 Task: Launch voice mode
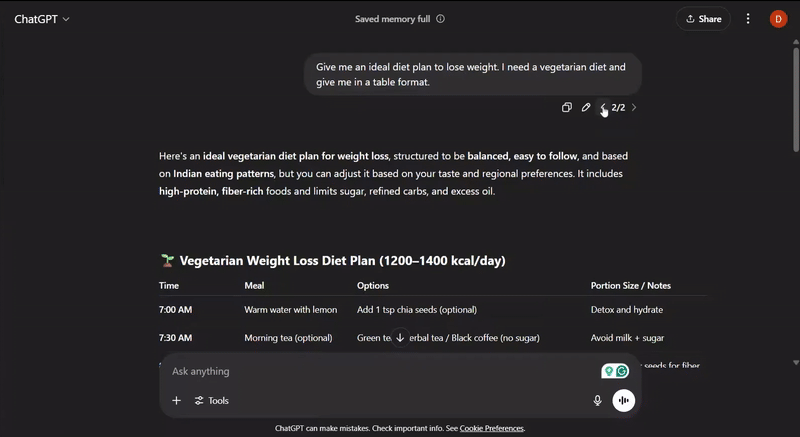coord(623,400)
